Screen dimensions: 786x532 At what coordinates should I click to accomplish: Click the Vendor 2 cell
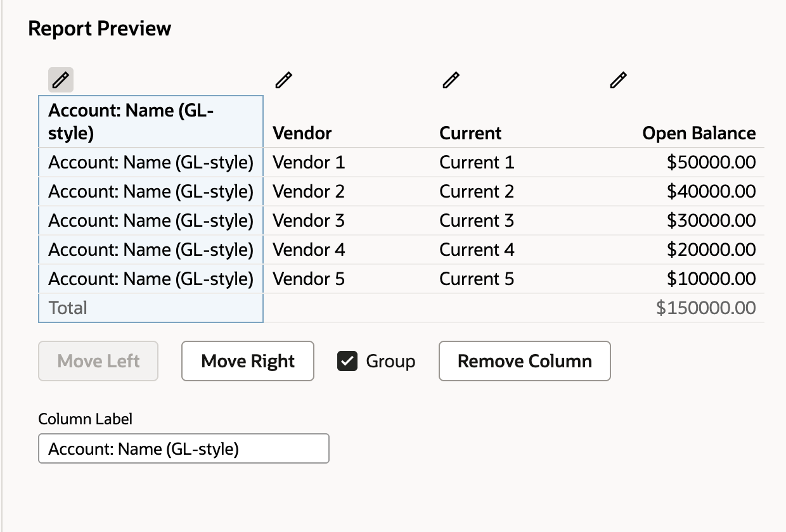click(x=309, y=191)
